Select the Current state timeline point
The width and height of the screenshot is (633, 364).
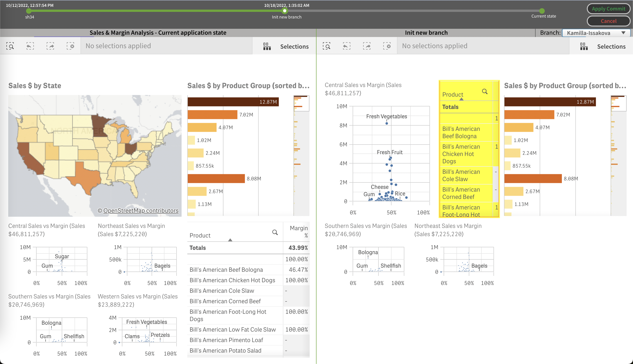[542, 11]
